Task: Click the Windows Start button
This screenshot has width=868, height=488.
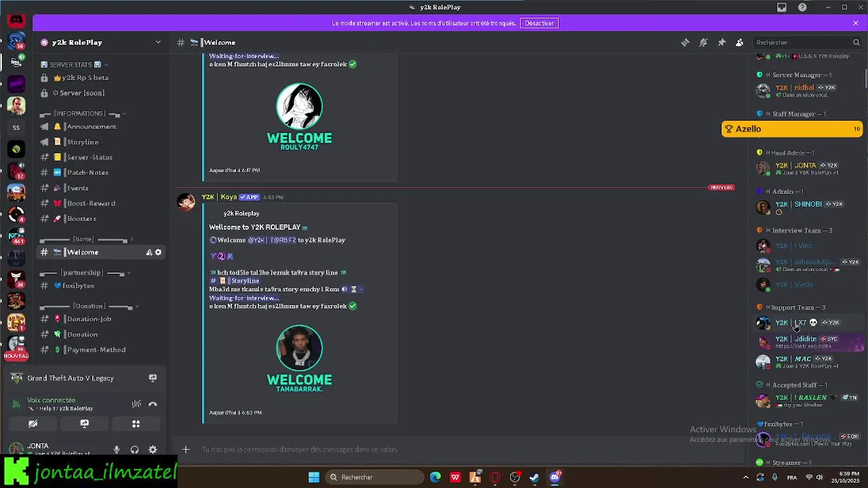Action: [314, 477]
